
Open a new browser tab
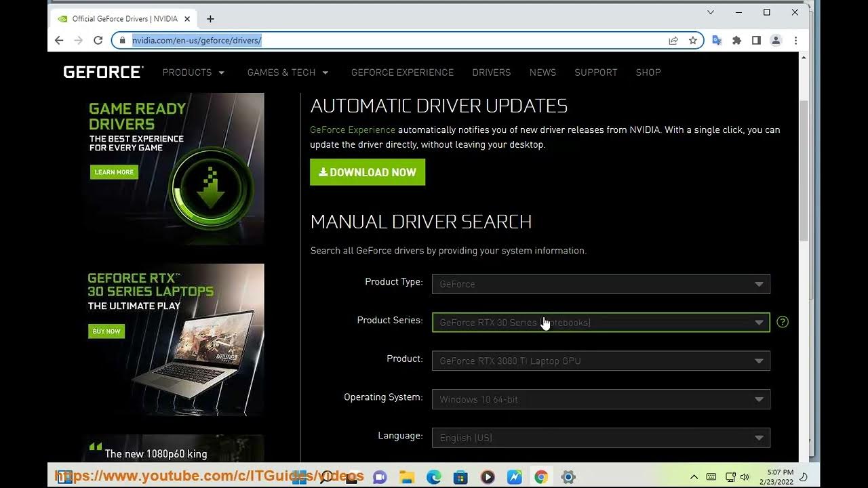[210, 19]
